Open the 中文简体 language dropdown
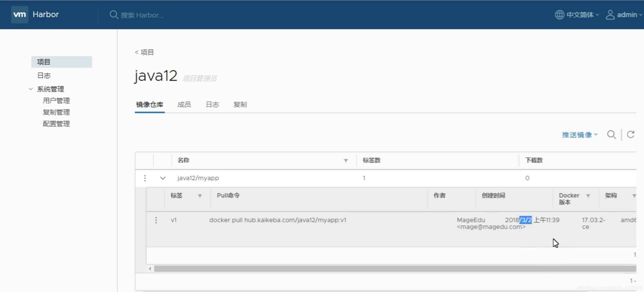This screenshot has width=644, height=292. [x=579, y=15]
